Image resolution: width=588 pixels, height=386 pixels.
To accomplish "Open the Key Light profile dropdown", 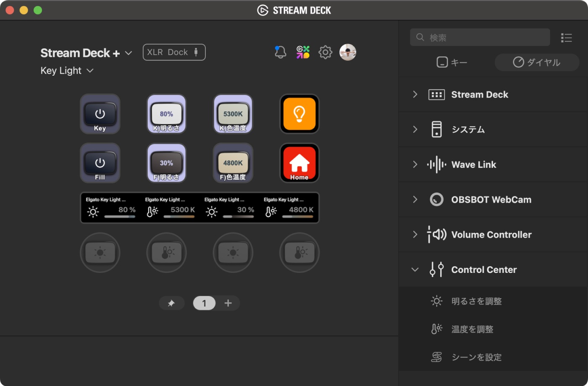I will pyautogui.click(x=67, y=71).
